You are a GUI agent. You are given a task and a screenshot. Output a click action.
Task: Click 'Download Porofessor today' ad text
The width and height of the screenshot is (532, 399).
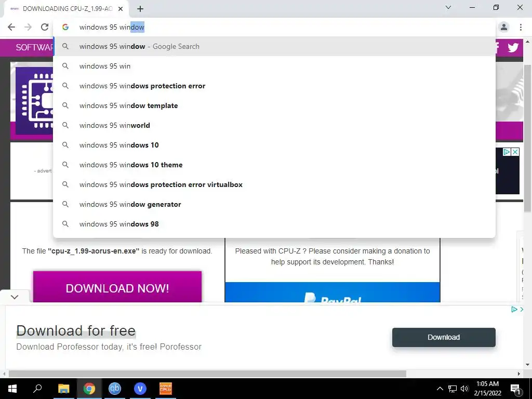(109, 347)
